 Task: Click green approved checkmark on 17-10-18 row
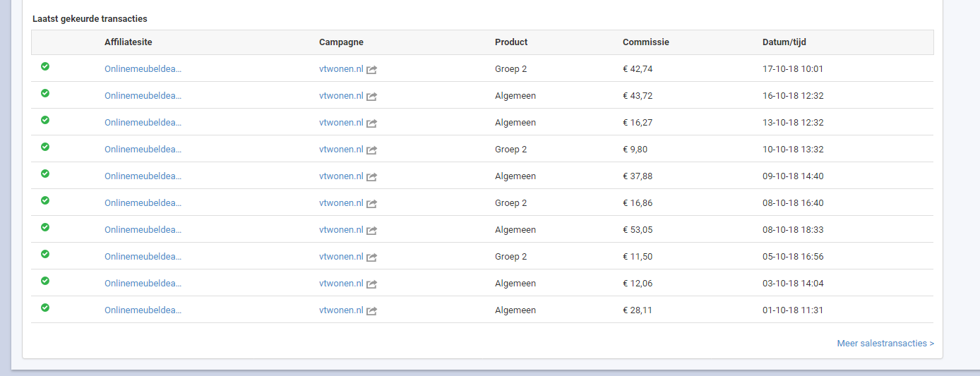45,66
